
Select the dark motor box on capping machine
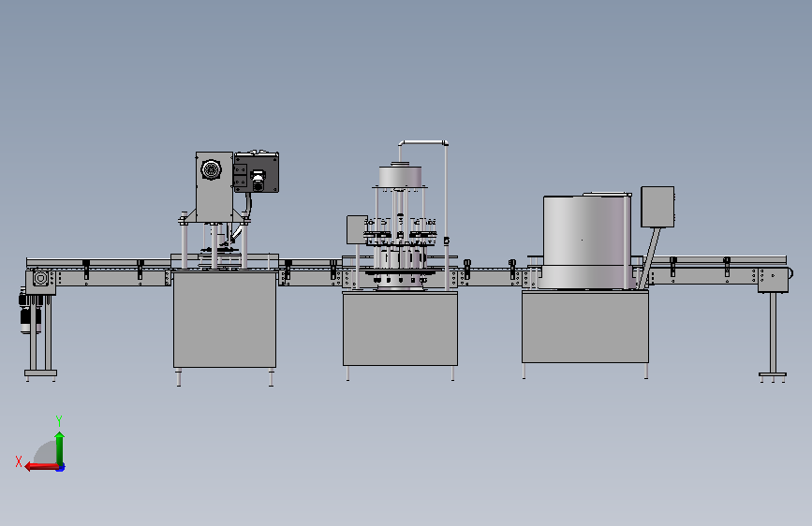pos(257,172)
